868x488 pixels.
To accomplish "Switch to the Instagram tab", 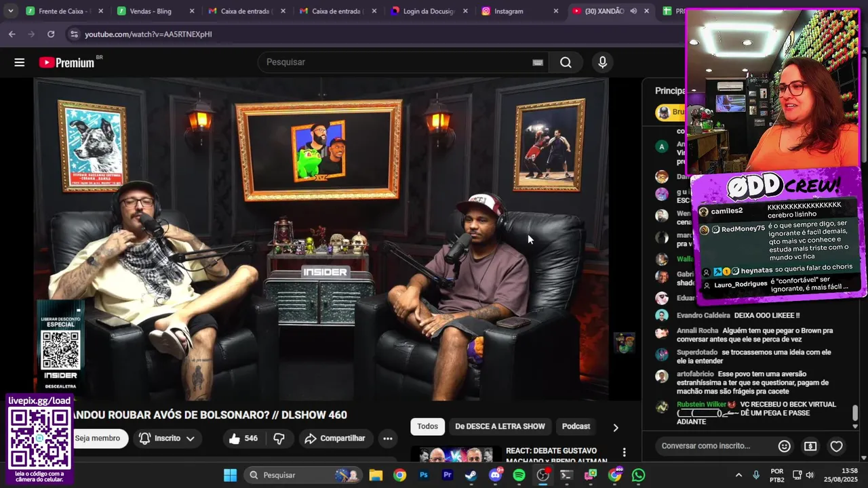I will [520, 12].
